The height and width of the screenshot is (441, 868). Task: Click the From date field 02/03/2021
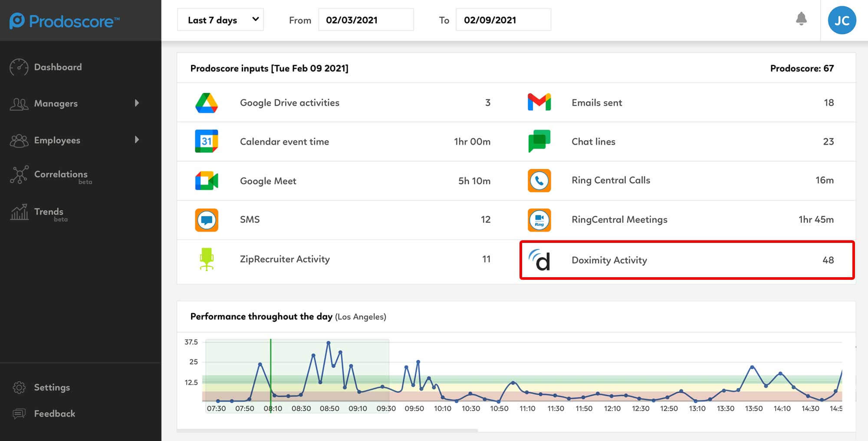coord(366,20)
